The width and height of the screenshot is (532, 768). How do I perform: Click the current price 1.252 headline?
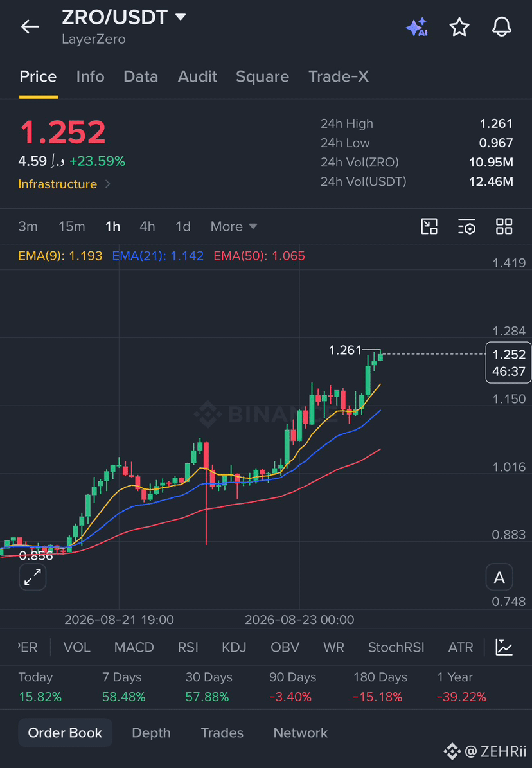tap(63, 132)
